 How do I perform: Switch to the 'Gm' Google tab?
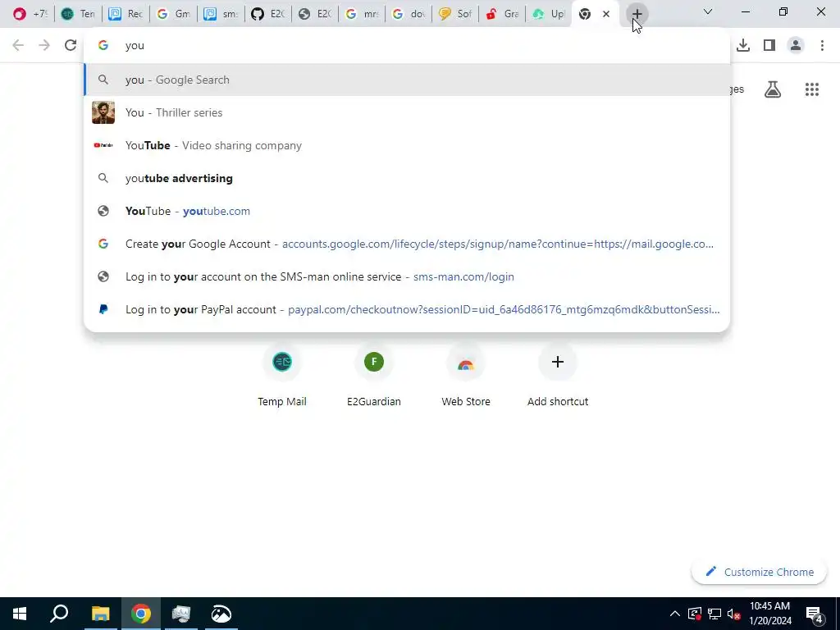pyautogui.click(x=172, y=14)
